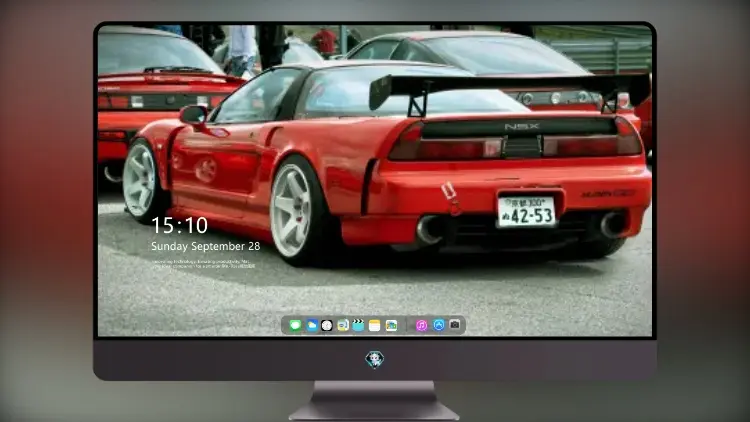
Task: Open the yellow-blue chat icon in the dock
Action: point(342,325)
